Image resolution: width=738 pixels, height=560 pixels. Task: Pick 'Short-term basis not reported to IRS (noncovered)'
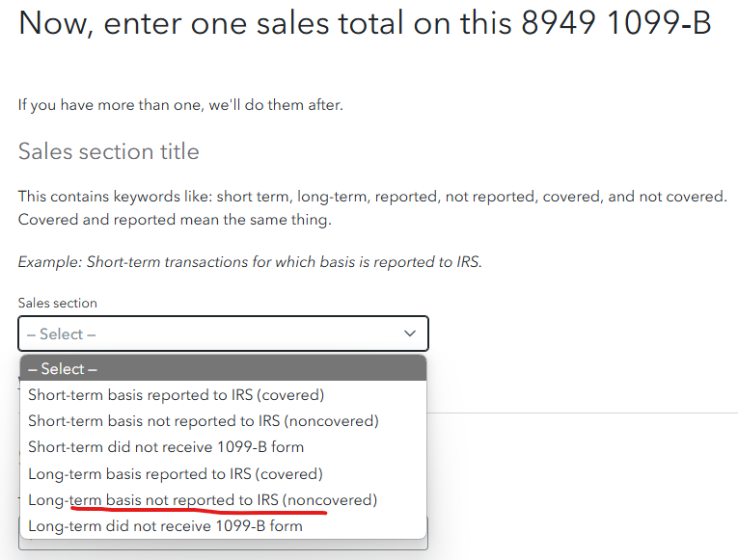223,421
